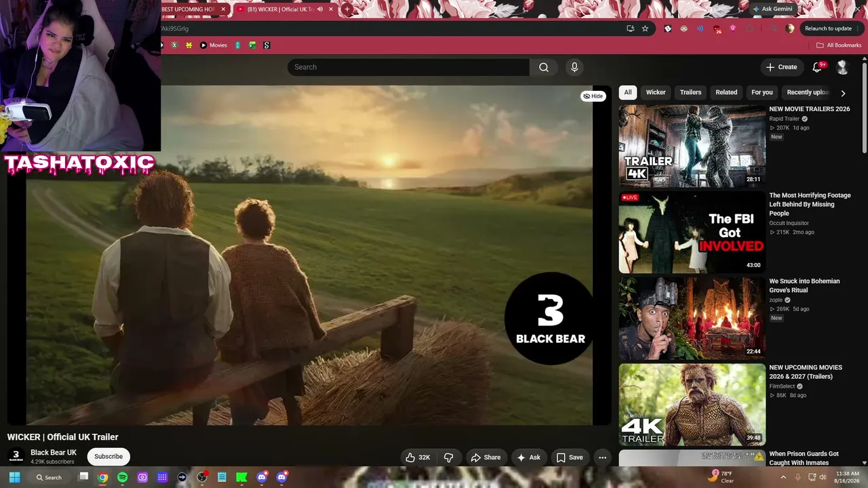The width and height of the screenshot is (868, 488).
Task: Open the Occult Inquisitor channel link
Action: click(x=789, y=223)
